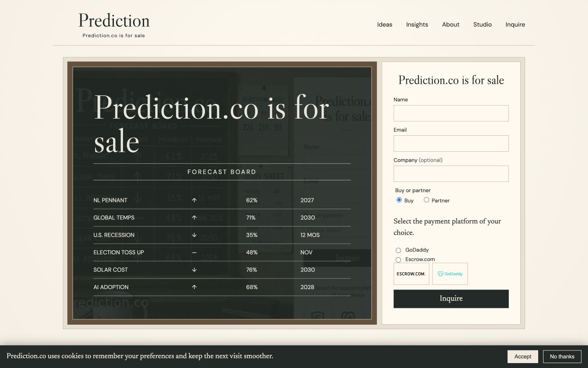Viewport: 588px width, 368px height.
Task: Click the GLOBAL TEMPS row label
Action: point(114,218)
